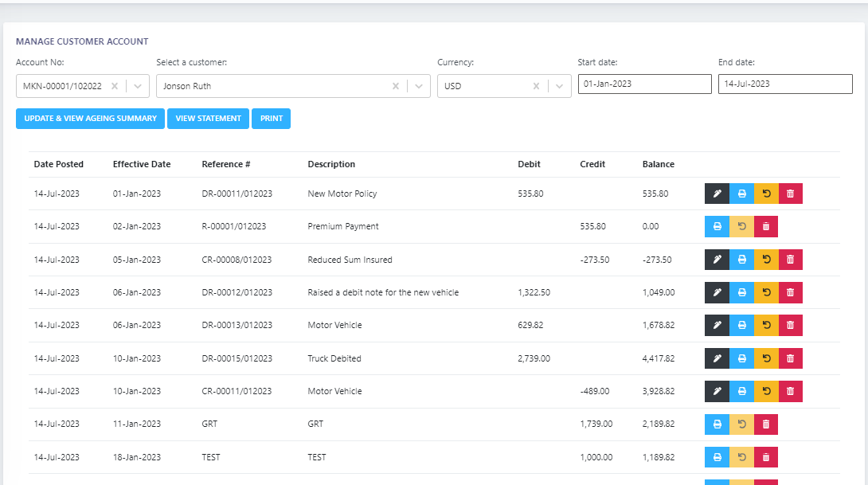Reverse the New Motor Policy entry
Image resolution: width=868 pixels, height=485 pixels.
click(766, 194)
